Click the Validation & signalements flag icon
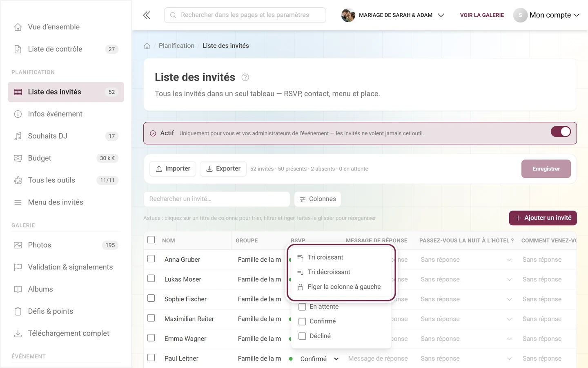The width and height of the screenshot is (588, 368). coord(18,267)
